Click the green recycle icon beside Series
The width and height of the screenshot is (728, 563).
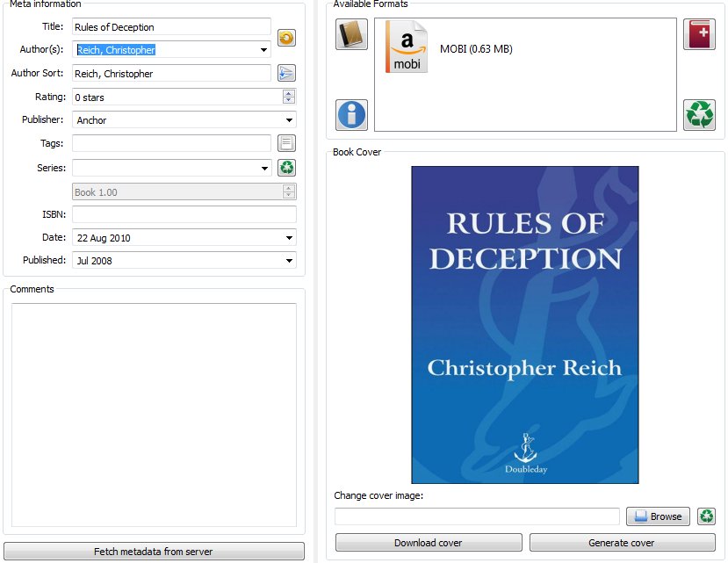coord(286,168)
